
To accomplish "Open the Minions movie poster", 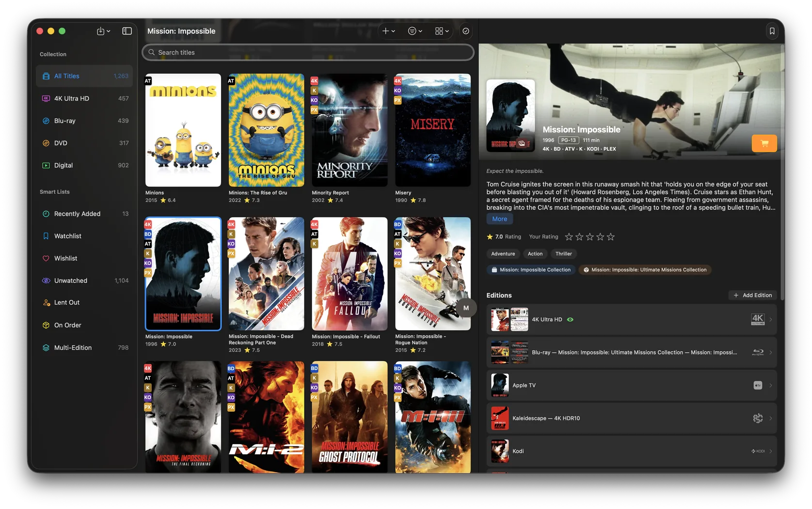I will (x=183, y=130).
